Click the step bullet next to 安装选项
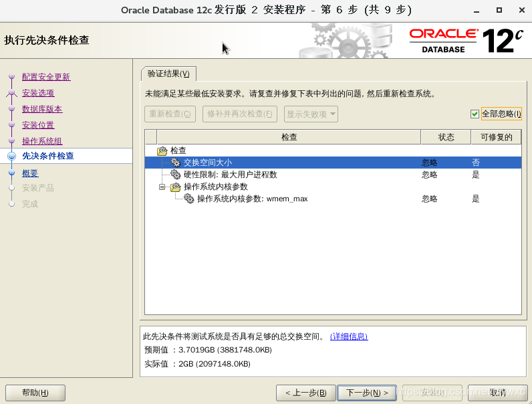The image size is (532, 404). pos(12,92)
